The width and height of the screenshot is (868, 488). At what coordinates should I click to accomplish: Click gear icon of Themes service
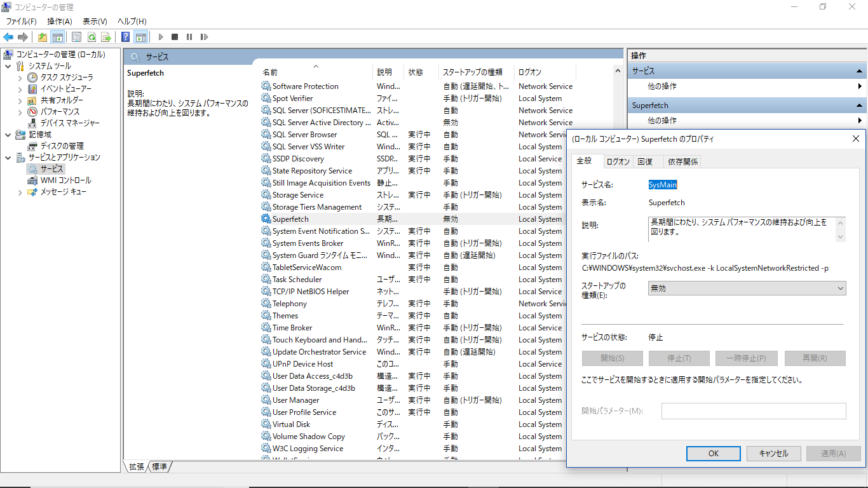coord(266,315)
